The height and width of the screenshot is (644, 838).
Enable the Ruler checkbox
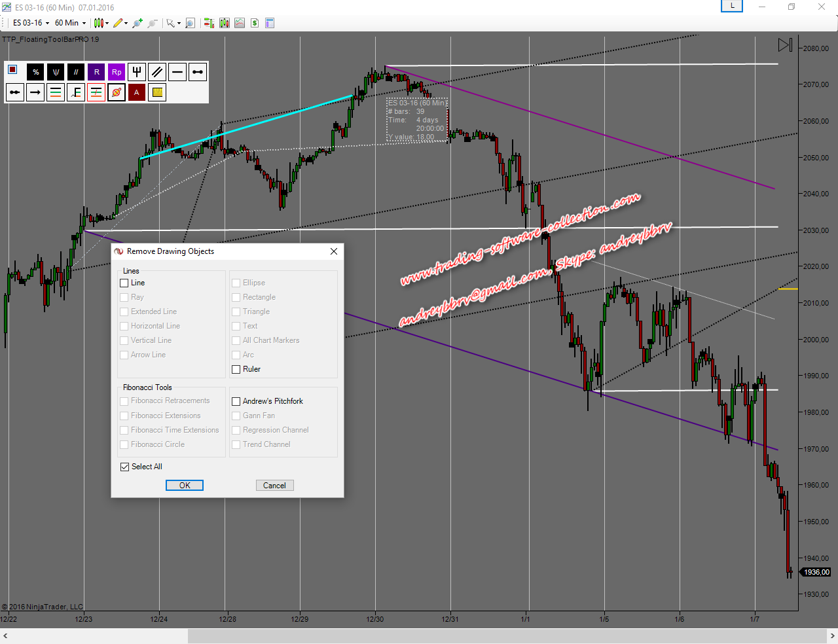[x=236, y=369]
